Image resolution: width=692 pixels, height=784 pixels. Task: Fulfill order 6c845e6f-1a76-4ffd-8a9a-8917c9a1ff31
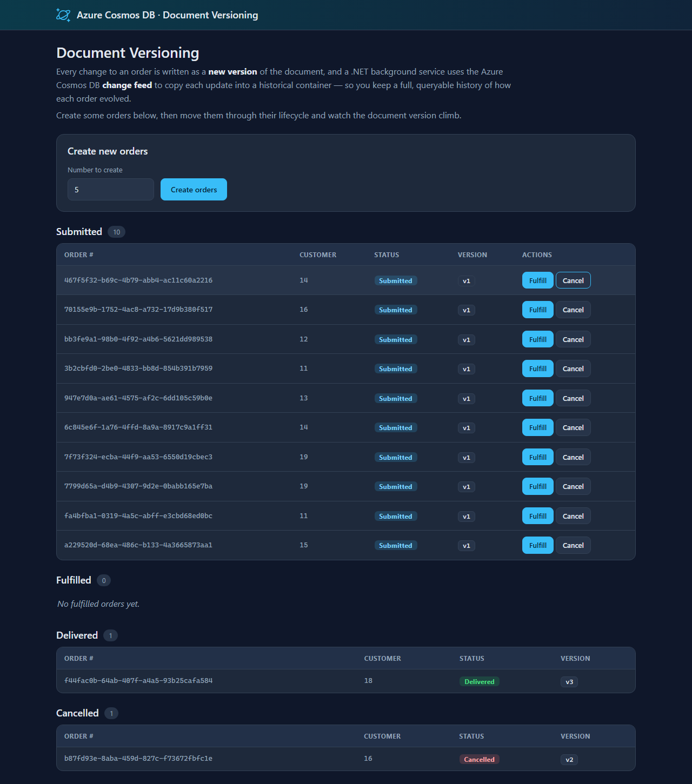[x=538, y=427]
